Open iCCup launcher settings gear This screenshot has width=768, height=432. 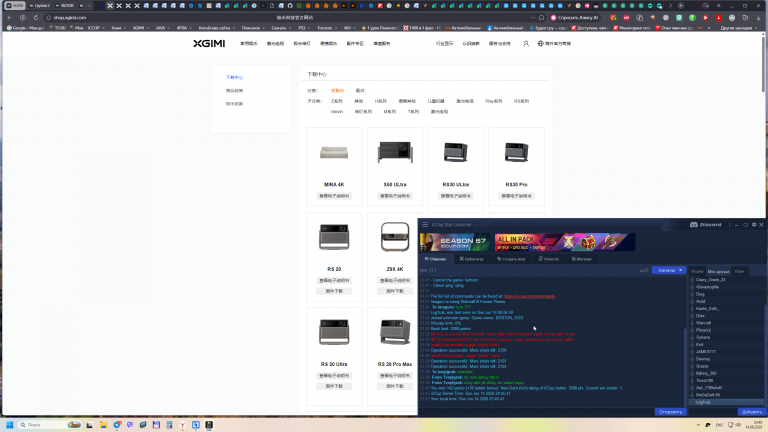754,225
